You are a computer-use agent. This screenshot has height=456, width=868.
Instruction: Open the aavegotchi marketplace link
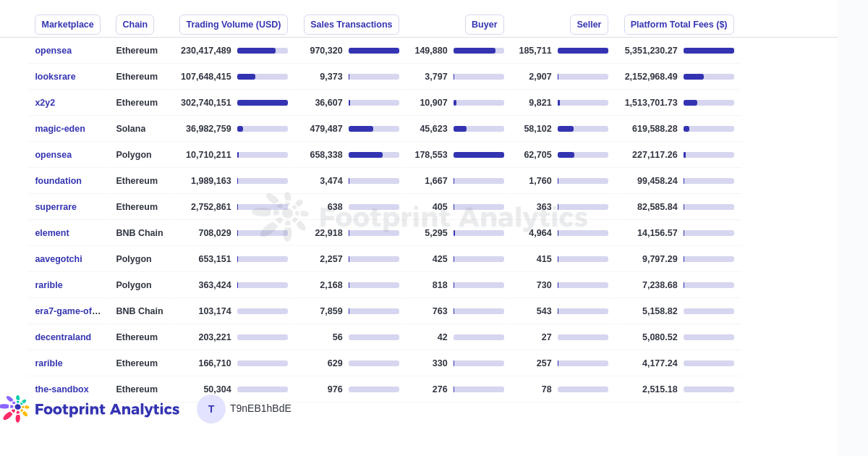tap(59, 259)
